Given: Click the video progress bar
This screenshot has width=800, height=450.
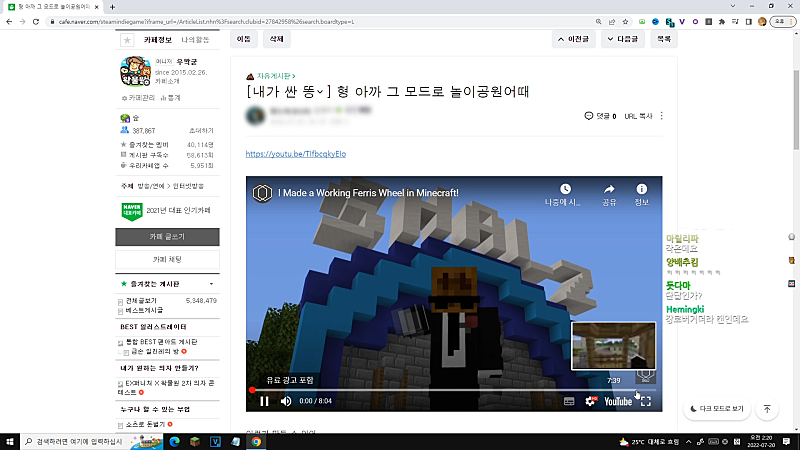Looking at the screenshot, I should (454, 390).
